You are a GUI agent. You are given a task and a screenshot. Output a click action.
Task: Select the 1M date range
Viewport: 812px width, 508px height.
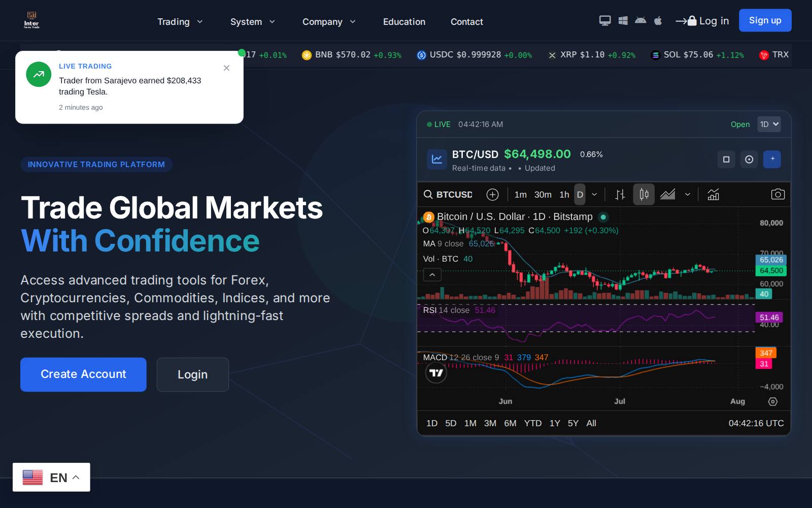pyautogui.click(x=470, y=423)
